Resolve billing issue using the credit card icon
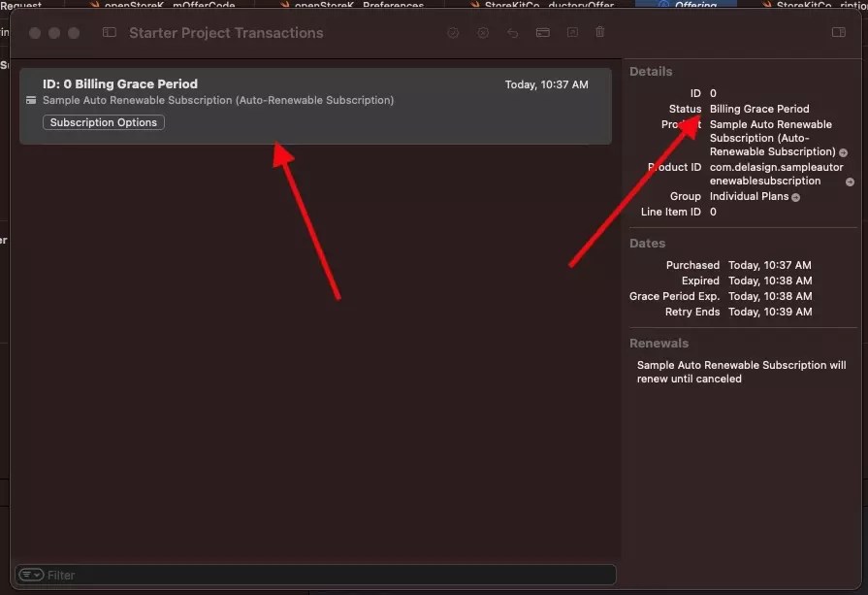Image resolution: width=868 pixels, height=595 pixels. pyautogui.click(x=543, y=32)
